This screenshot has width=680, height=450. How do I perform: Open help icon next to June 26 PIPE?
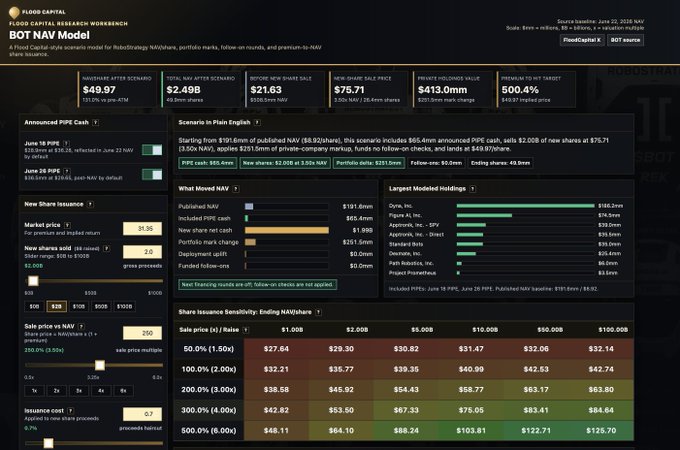66,171
